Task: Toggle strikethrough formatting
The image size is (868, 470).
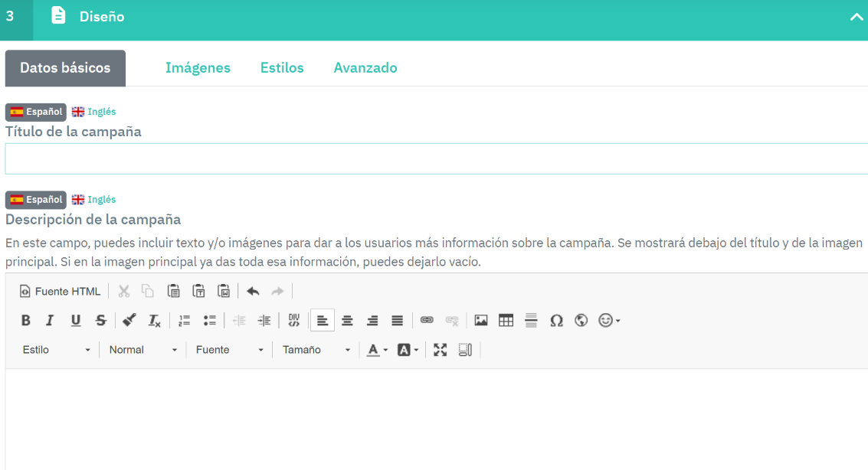Action: [100, 321]
